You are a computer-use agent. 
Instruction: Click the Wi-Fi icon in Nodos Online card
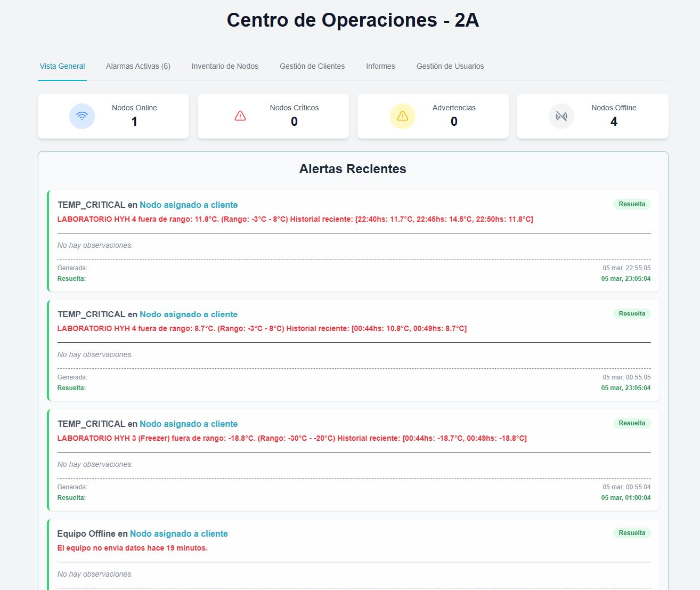pos(82,116)
